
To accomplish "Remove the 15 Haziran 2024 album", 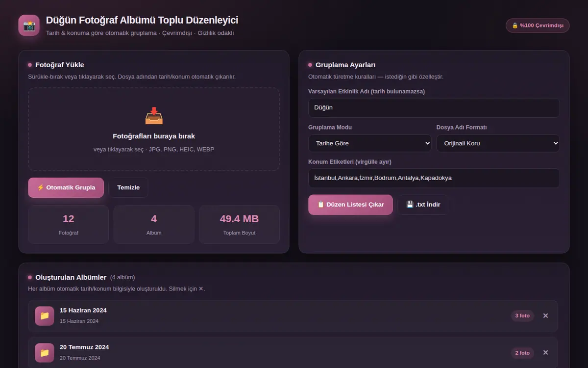I will (x=545, y=315).
